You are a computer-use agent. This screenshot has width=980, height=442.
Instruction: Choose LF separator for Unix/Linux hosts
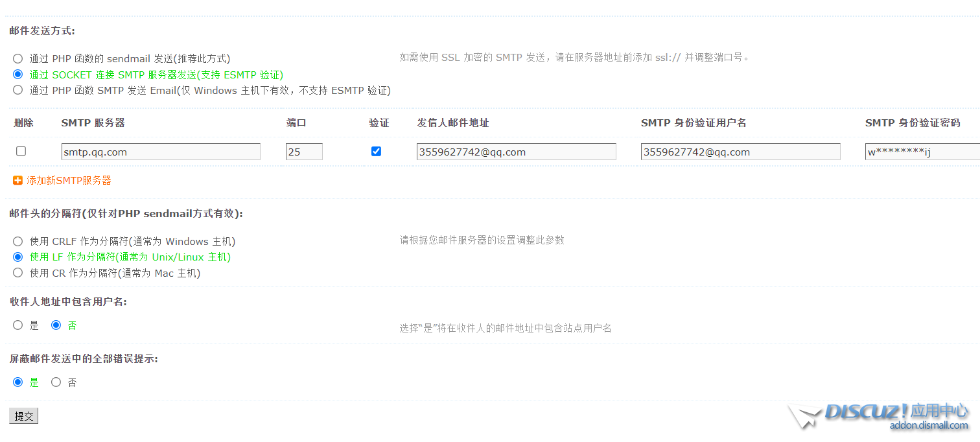tap(17, 257)
